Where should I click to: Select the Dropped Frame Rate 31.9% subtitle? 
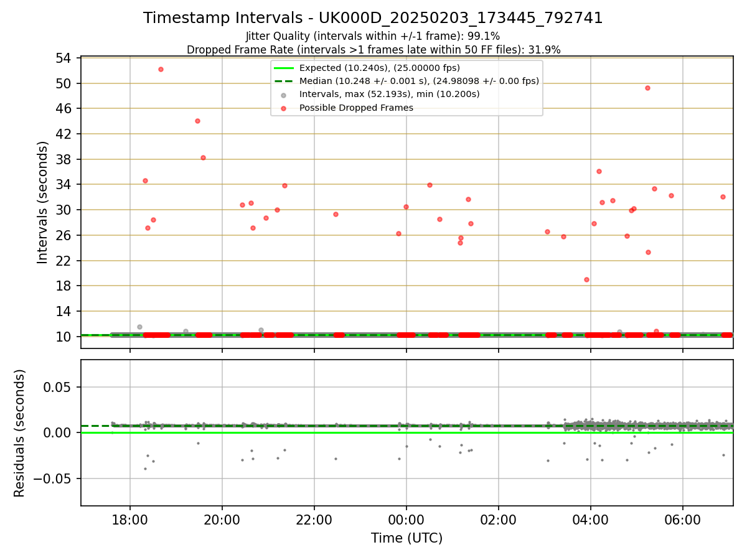pyautogui.click(x=374, y=50)
